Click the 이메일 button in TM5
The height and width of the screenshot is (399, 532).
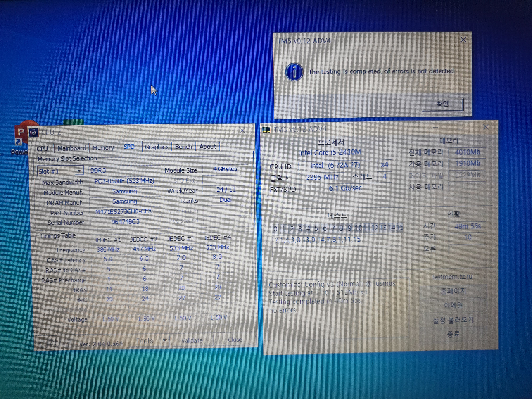[x=453, y=305]
